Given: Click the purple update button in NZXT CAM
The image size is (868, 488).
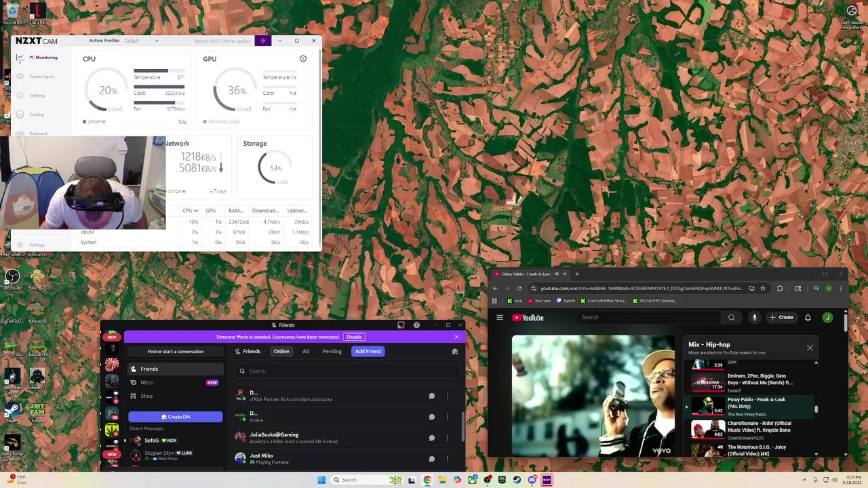Looking at the screenshot, I should [262, 41].
